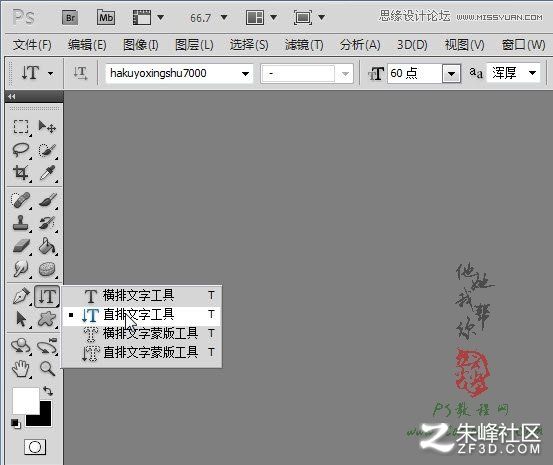Expand the Arrange Documents dropdown arrow
The image size is (553, 465).
point(273,17)
